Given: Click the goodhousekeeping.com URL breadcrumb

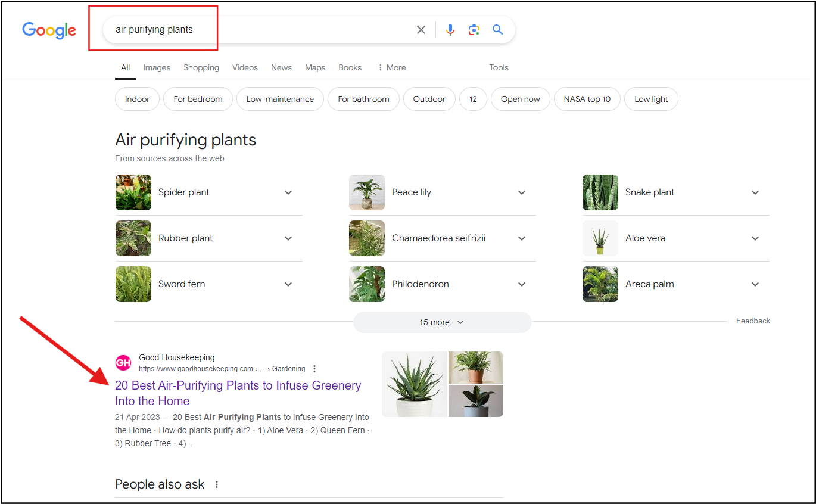Looking at the screenshot, I should (x=222, y=369).
